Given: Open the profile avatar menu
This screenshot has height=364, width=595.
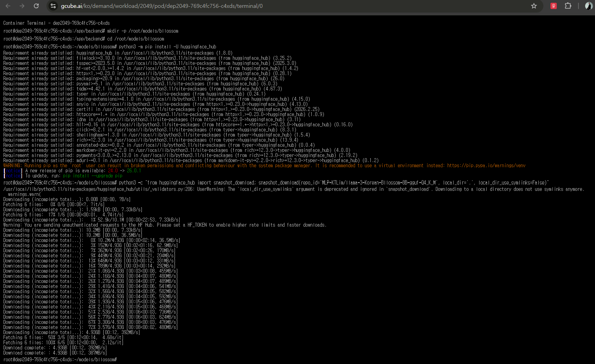Looking at the screenshot, I should pos(589,6).
